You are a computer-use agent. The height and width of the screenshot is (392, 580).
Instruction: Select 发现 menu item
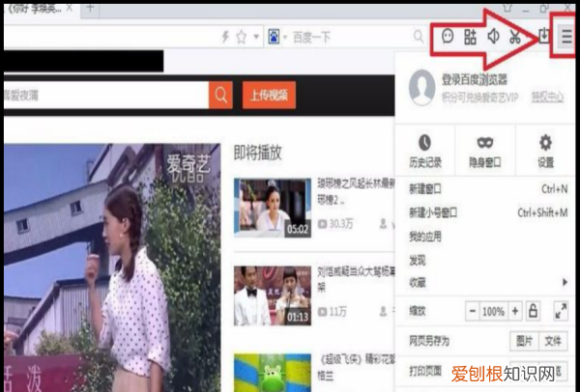487,261
